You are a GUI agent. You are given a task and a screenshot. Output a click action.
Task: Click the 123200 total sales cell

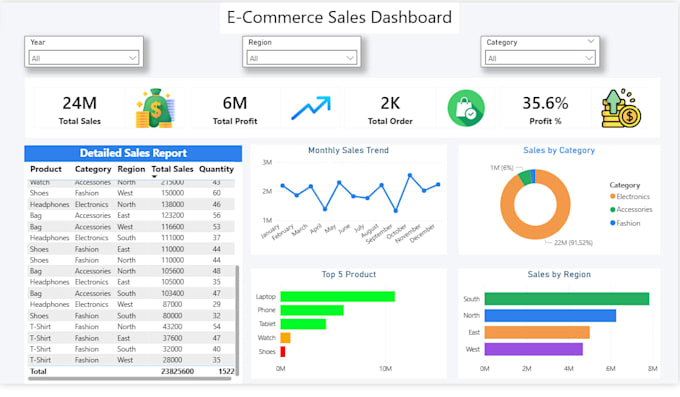[172, 215]
